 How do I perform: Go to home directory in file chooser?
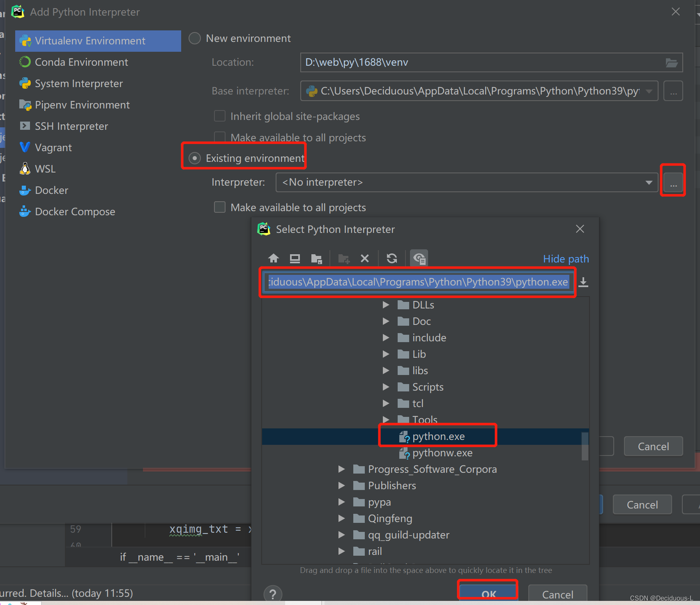tap(274, 258)
